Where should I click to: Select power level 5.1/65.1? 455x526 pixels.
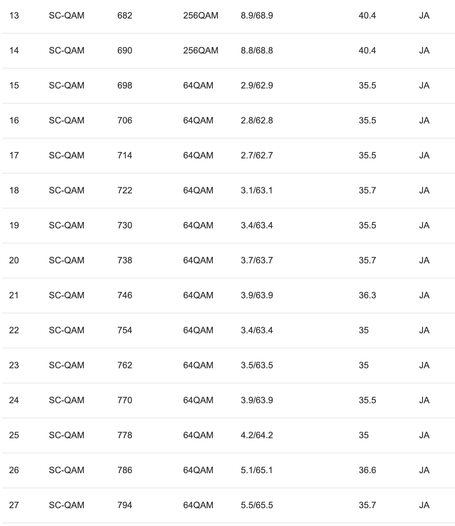[x=257, y=470]
